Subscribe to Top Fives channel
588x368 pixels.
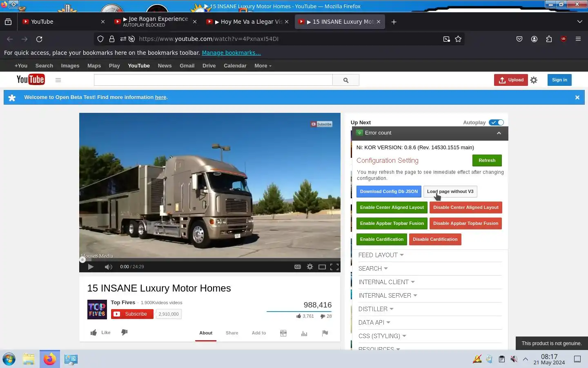tap(132, 314)
